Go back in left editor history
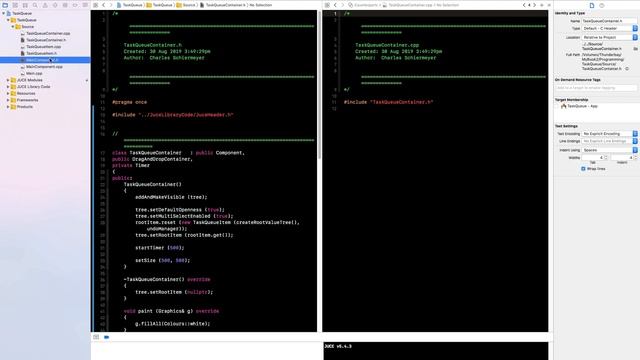640x360 pixels. coord(104,5)
